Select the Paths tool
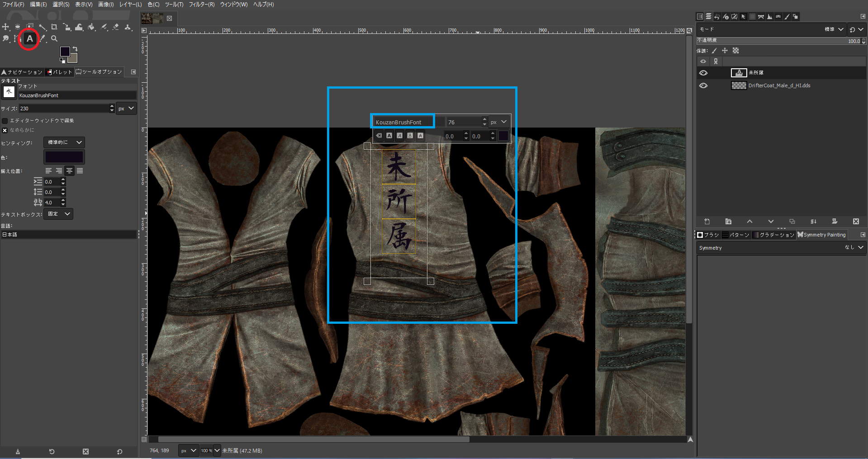The width and height of the screenshot is (868, 459). [17, 39]
